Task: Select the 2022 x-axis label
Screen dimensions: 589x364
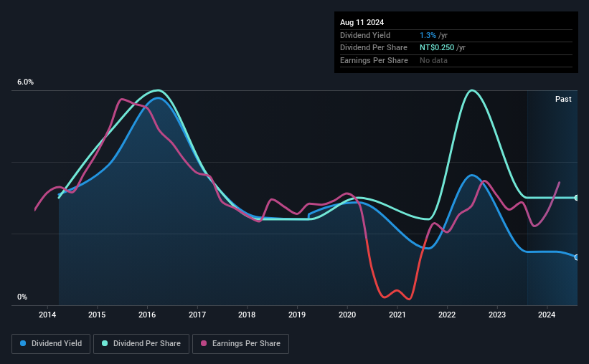Action: point(447,315)
